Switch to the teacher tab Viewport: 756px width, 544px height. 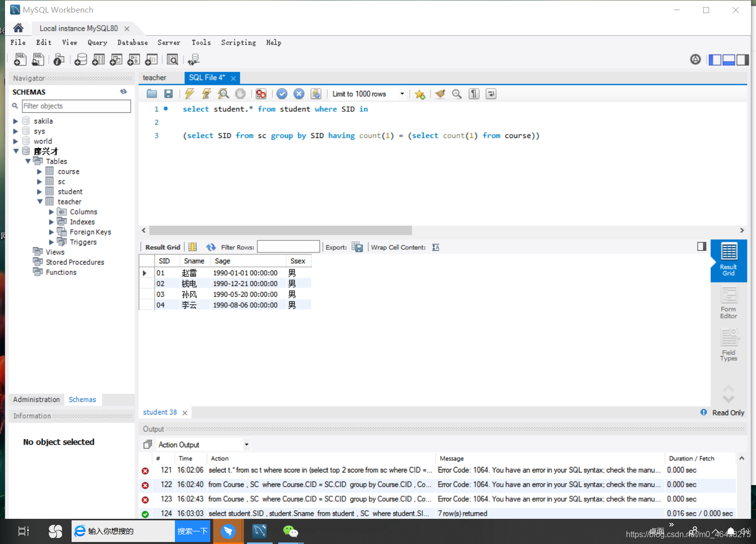coord(154,78)
